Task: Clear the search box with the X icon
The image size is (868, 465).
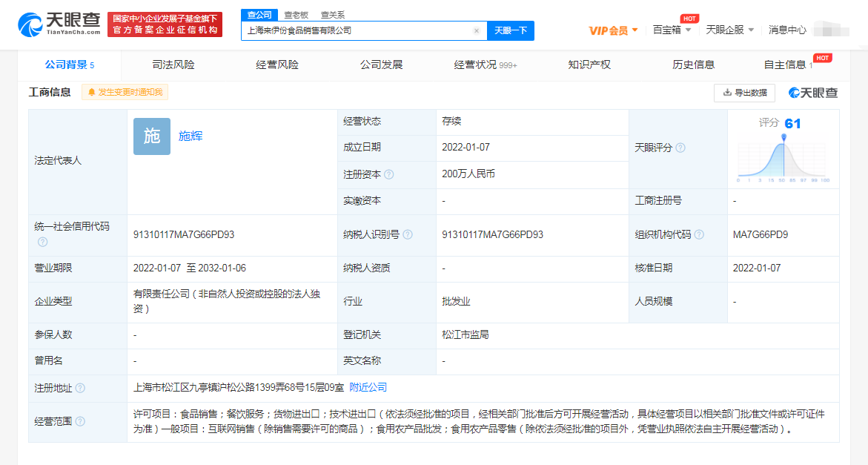Action: 476,31
